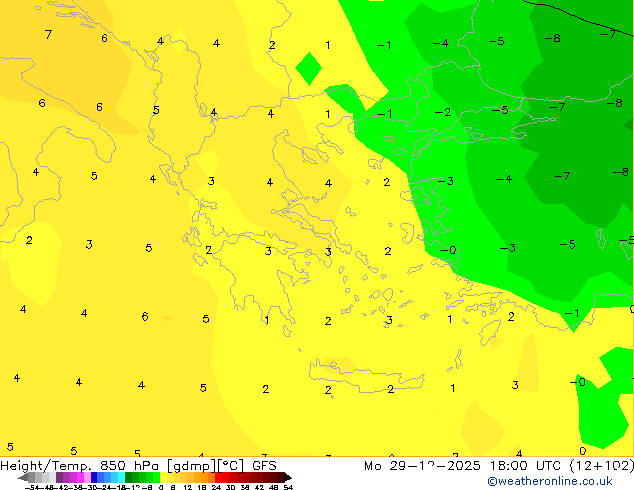Pick the darkest green swatch in the legend
This screenshot has height=490, width=634.
point(129,477)
